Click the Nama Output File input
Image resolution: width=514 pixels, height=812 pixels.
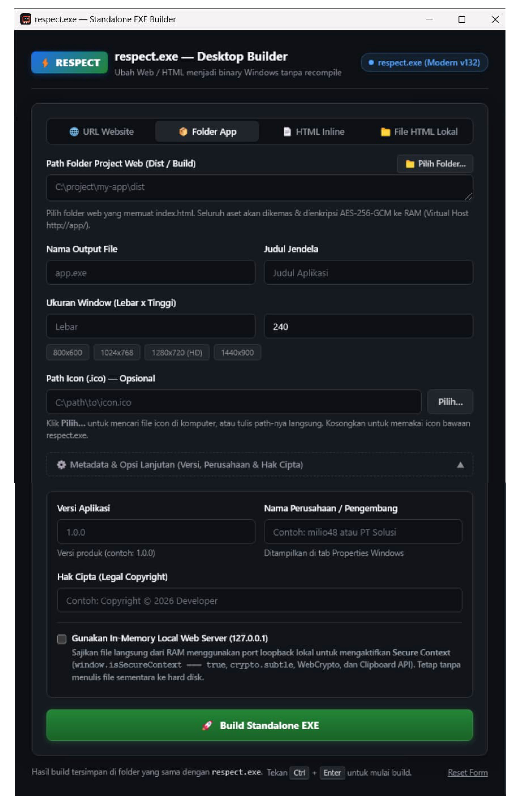pos(151,272)
